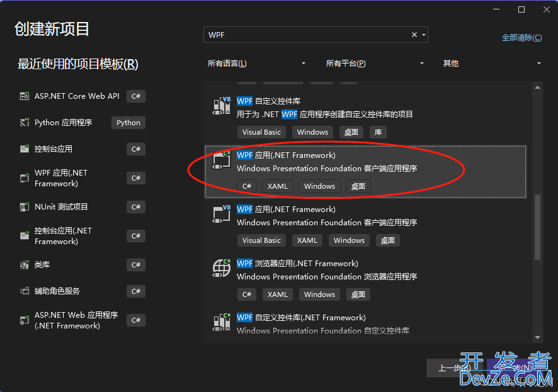558x392 pixels.
Task: Click the 全部清除(C) link
Action: click(x=521, y=38)
